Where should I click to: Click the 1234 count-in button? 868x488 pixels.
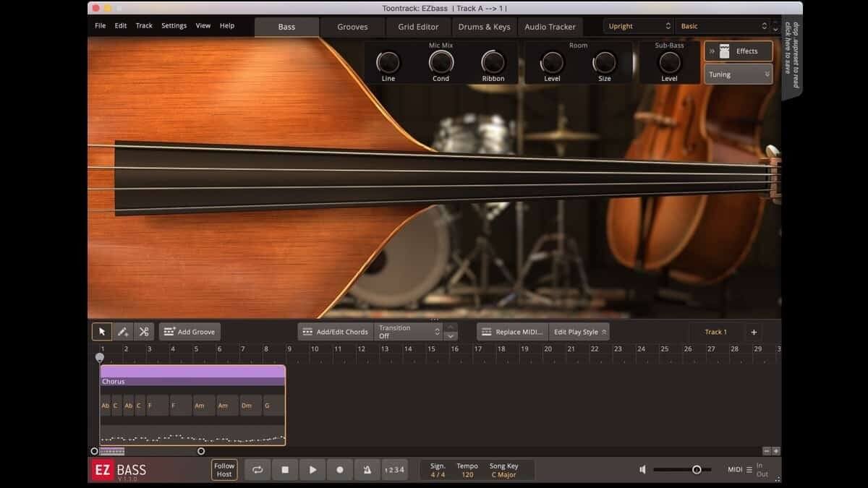pyautogui.click(x=394, y=469)
